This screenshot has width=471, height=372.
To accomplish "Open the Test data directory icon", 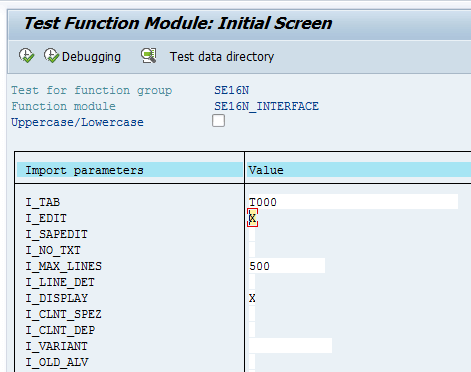I will coord(149,56).
